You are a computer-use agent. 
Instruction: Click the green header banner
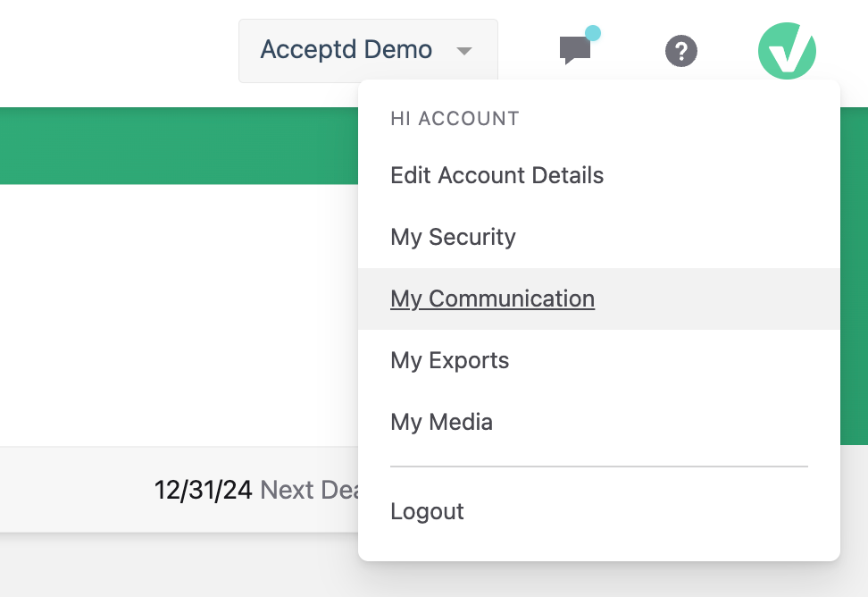pyautogui.click(x=179, y=146)
